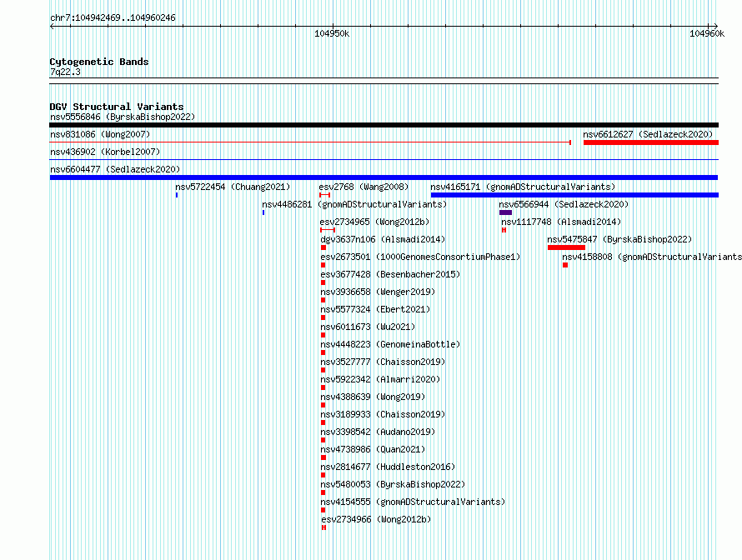Image resolution: width=742 pixels, height=560 pixels.
Task: Click nsv4486281 (gnomADStructuralVariants) label
Action: coord(354,204)
